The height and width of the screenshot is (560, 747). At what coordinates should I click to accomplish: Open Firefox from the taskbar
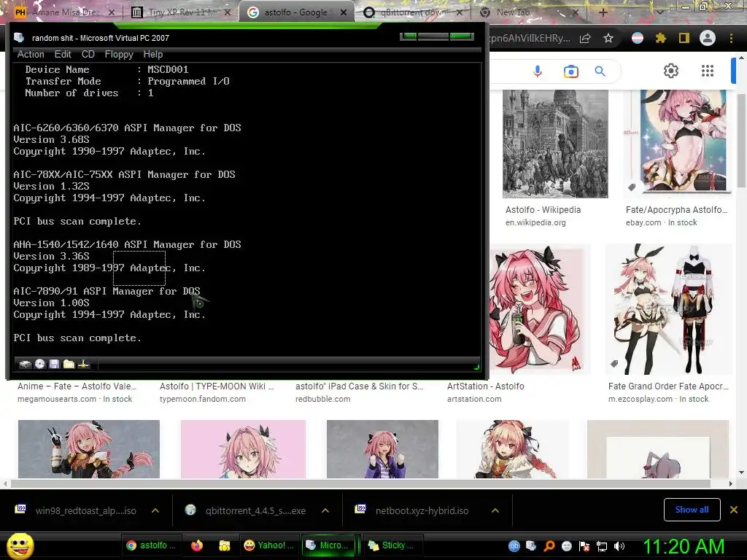(x=197, y=545)
